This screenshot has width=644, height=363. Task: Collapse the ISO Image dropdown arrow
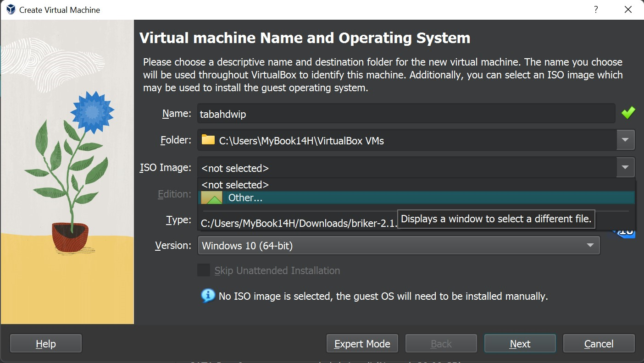(626, 168)
